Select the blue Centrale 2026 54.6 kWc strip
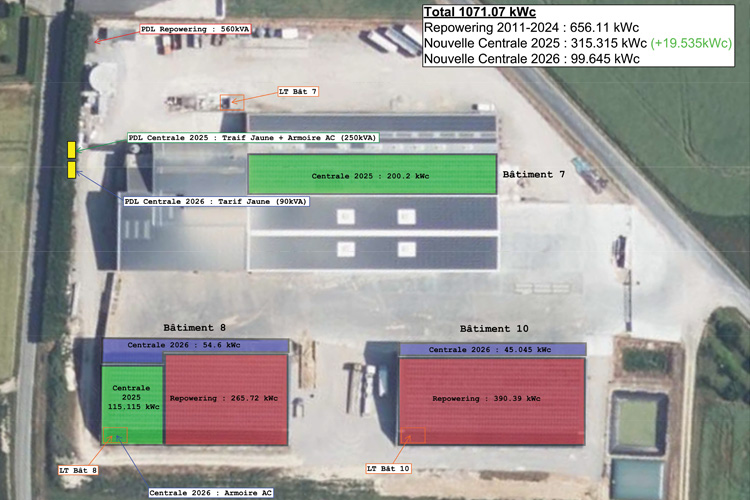 point(195,345)
